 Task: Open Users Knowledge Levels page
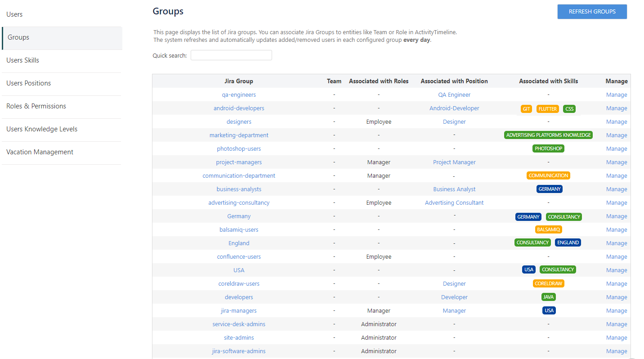click(x=42, y=129)
